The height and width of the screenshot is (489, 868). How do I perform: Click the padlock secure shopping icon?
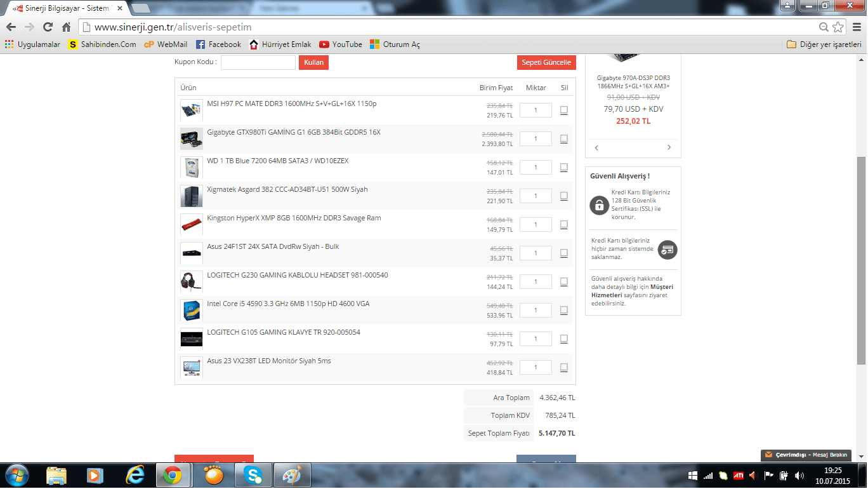[599, 204]
